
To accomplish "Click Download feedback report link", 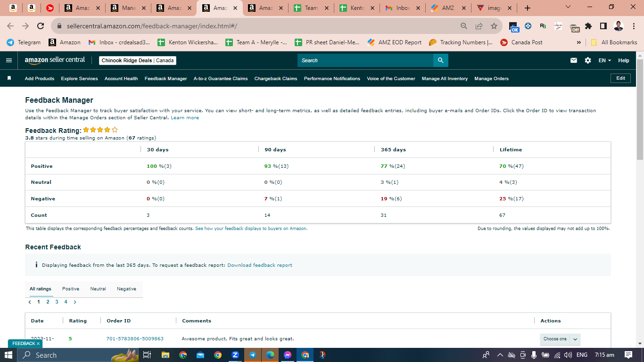I will (260, 265).
